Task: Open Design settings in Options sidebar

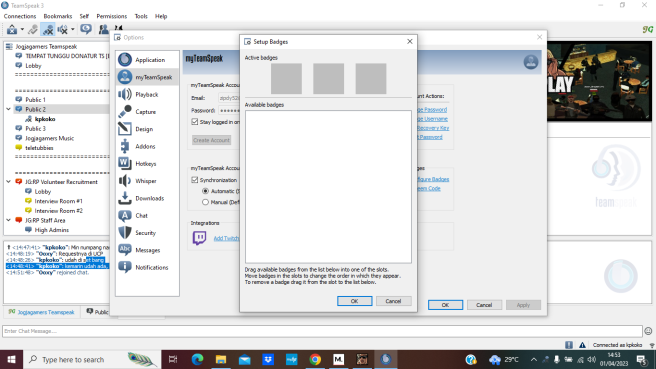Action: tap(147, 129)
